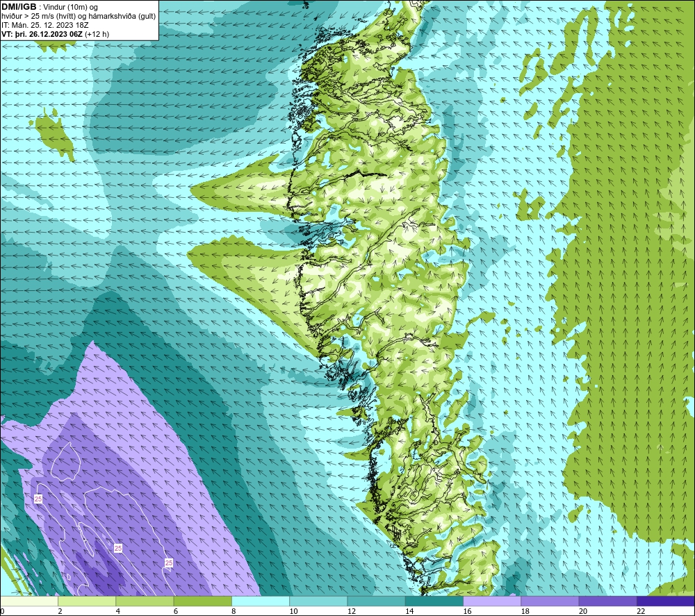695x616 pixels.
Task: Click the 'IT: Mán. 25. 12. 2023 18Z' line
Action: coord(45,25)
